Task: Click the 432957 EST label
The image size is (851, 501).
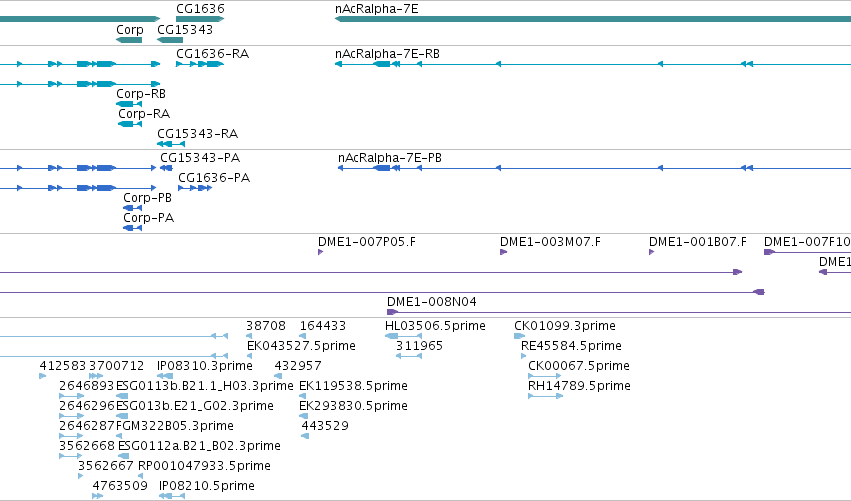Action: 298,366
